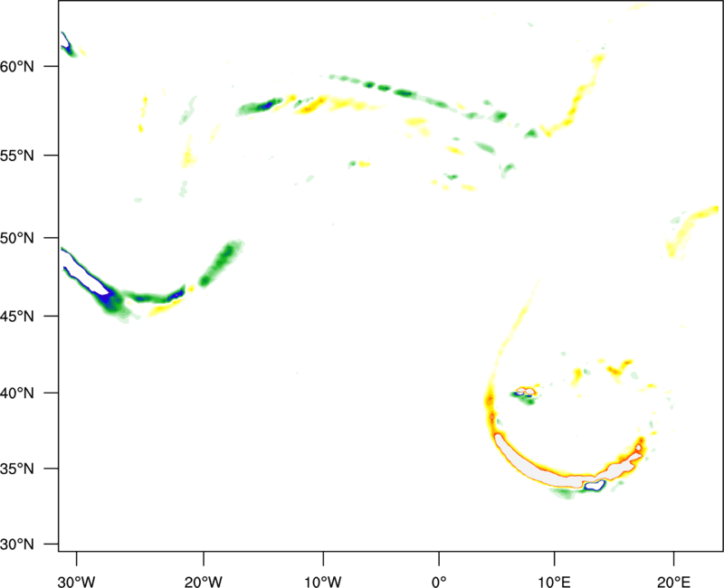Click the 60°N latitude label

(x=17, y=66)
